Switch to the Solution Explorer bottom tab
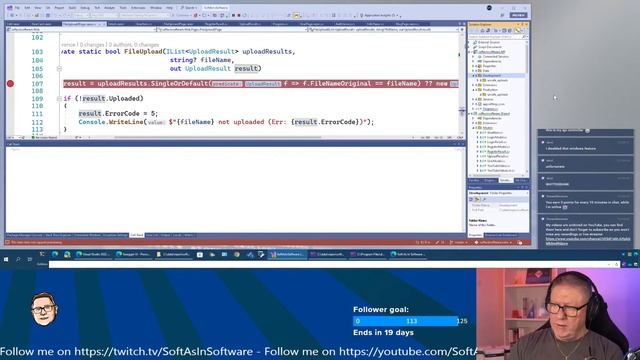 click(x=506, y=180)
